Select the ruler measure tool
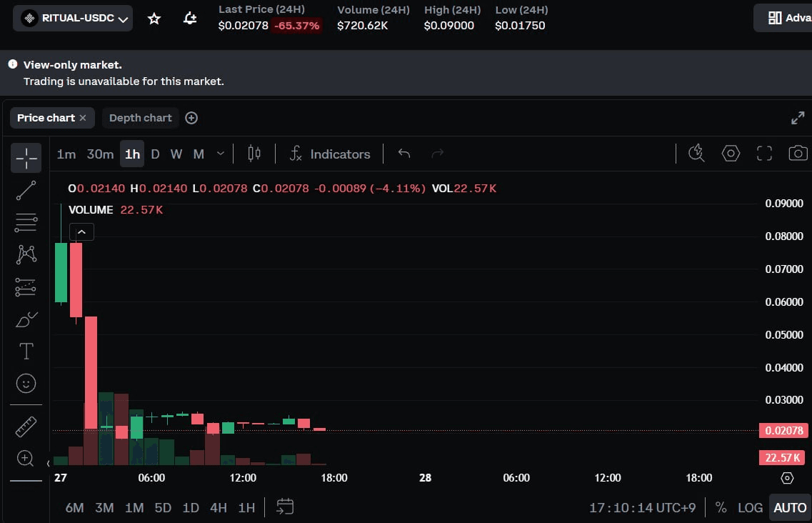Viewport: 812px width, 523px height. [26, 427]
